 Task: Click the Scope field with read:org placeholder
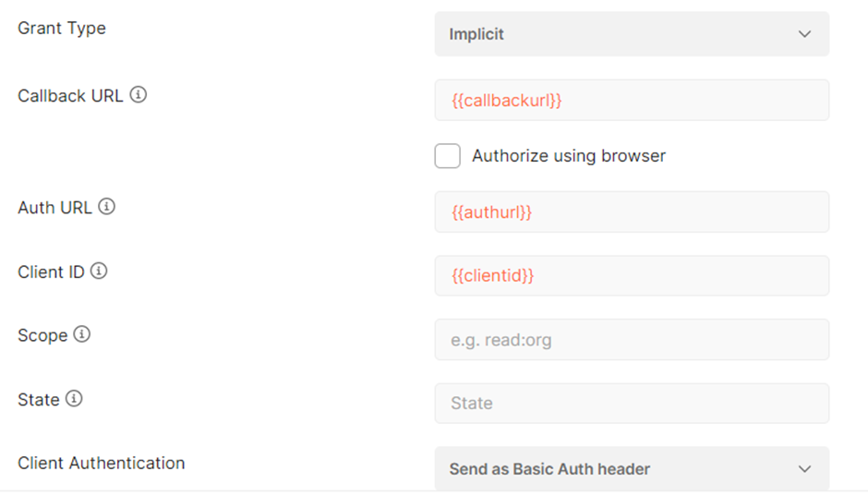click(632, 339)
